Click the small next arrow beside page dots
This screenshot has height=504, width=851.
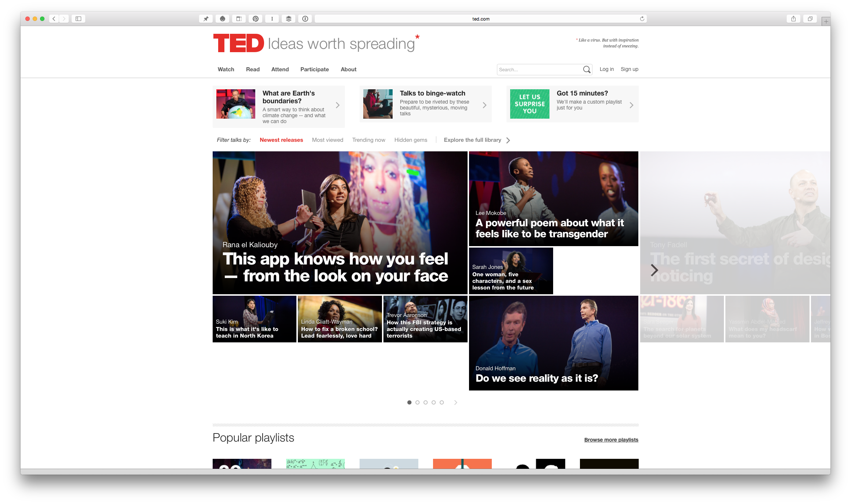(x=456, y=402)
